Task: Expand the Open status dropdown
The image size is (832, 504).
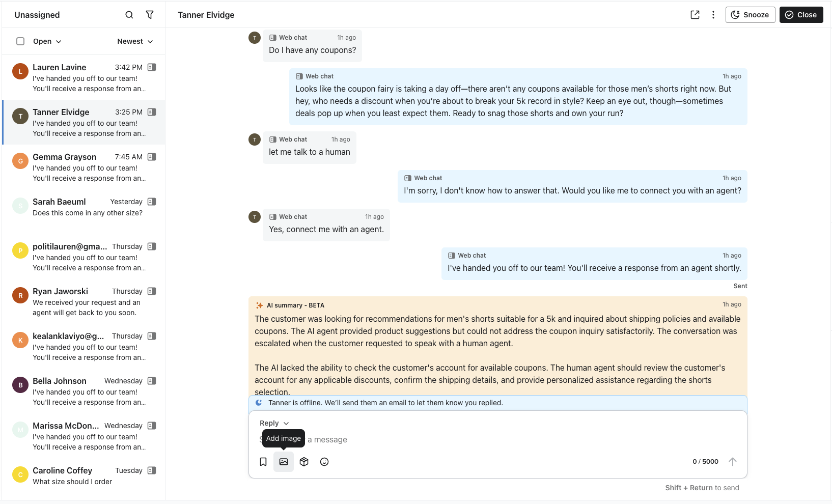Action: [47, 41]
